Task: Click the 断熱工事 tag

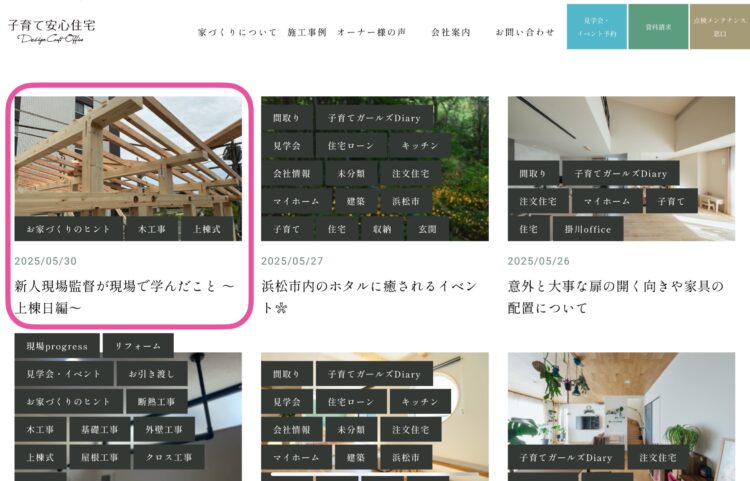Action: click(156, 402)
